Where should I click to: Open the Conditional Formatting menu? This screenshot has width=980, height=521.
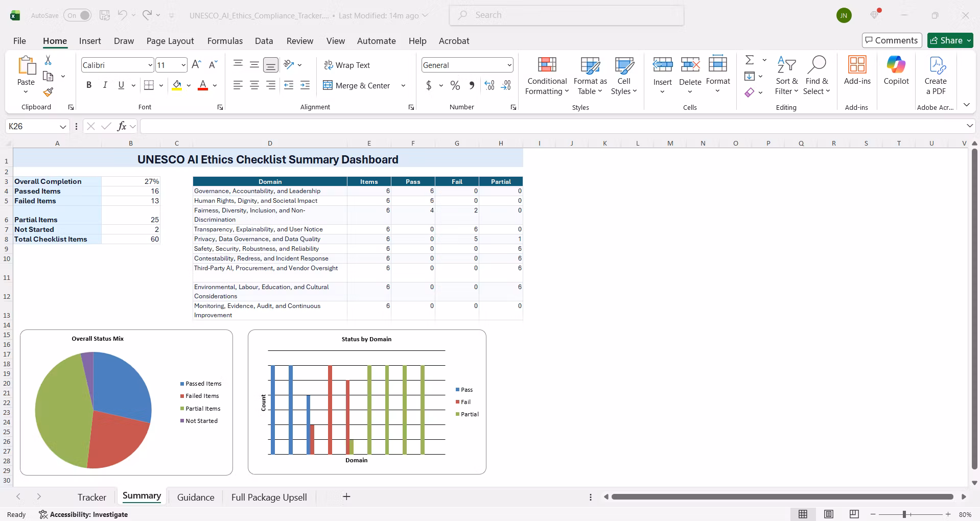(547, 76)
